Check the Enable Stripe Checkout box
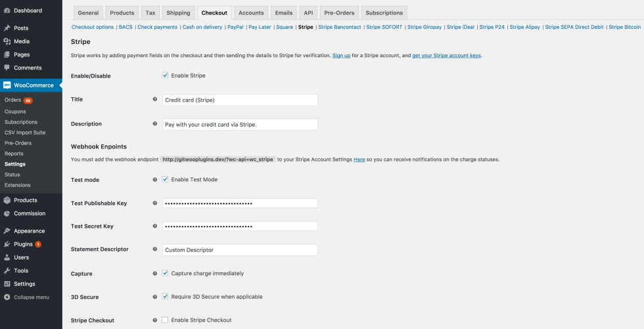Viewport: 644px width, 329px height. (x=165, y=320)
